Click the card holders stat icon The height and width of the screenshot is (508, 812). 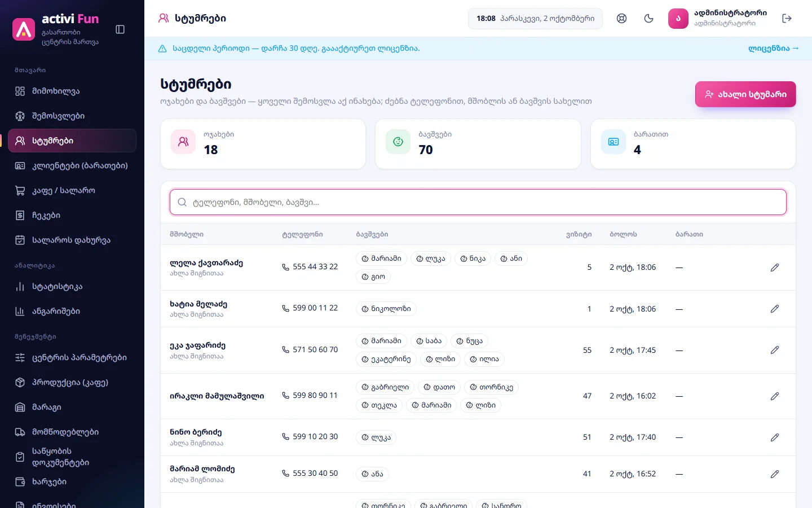click(614, 142)
